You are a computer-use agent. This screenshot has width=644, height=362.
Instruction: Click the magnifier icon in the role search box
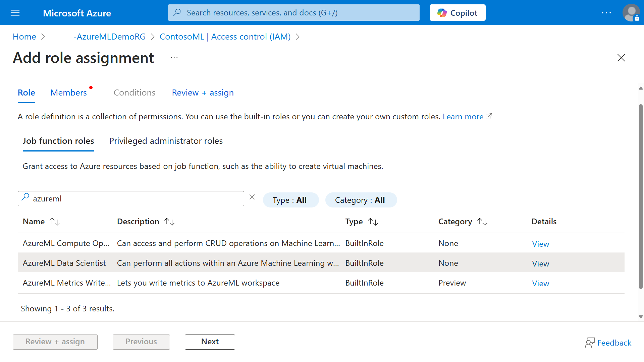25,197
